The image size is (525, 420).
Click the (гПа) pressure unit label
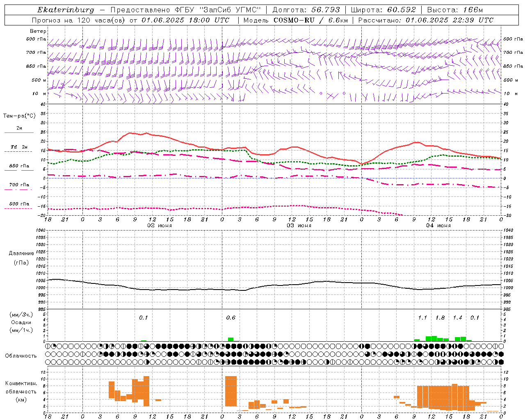(21, 262)
